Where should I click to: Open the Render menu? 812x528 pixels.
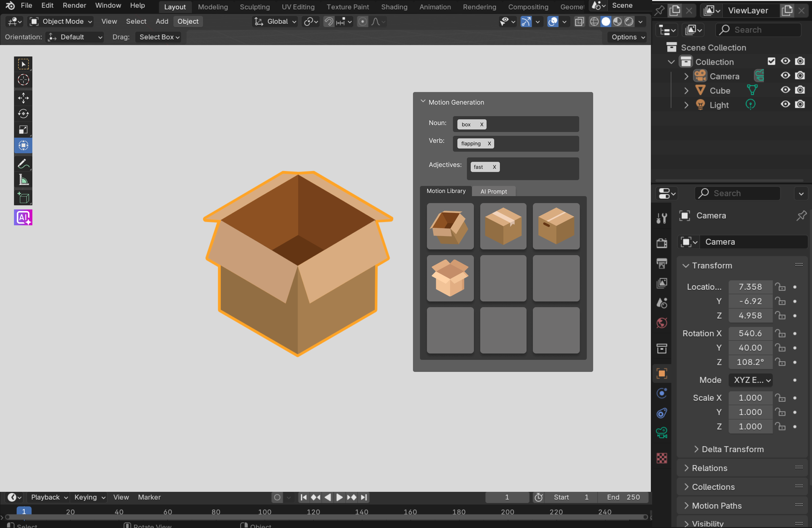tap(74, 5)
